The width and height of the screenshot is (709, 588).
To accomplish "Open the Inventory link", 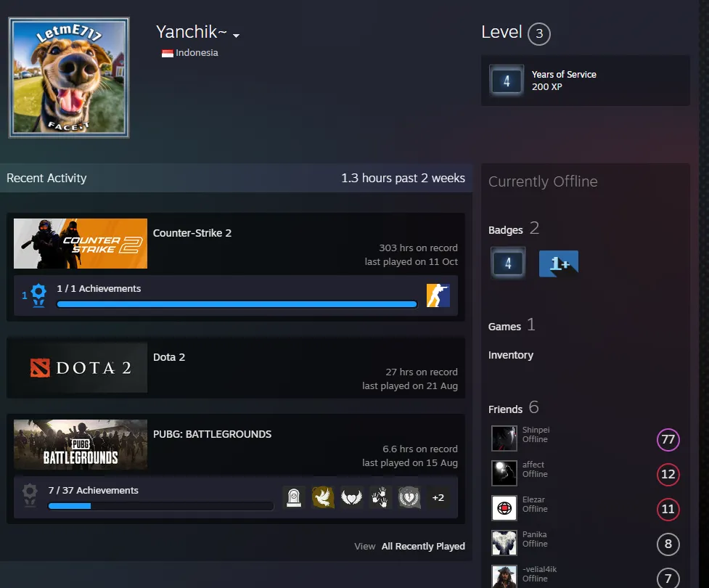I will pyautogui.click(x=510, y=355).
